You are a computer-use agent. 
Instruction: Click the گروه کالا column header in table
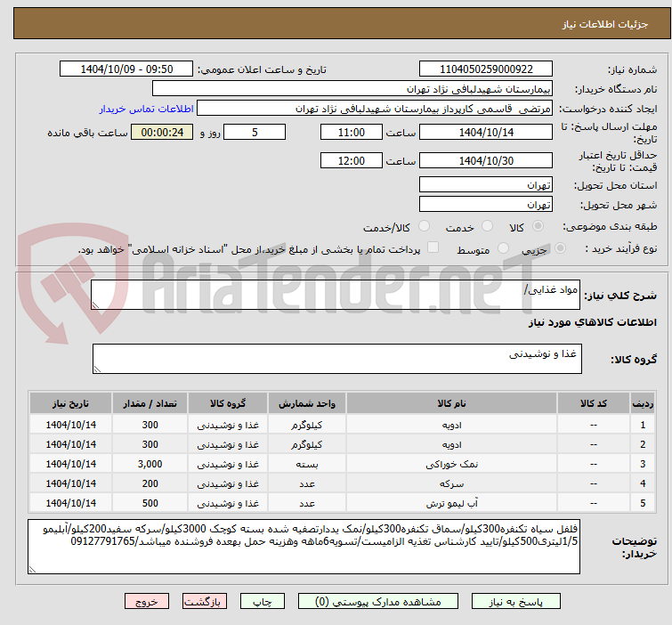[x=228, y=403]
